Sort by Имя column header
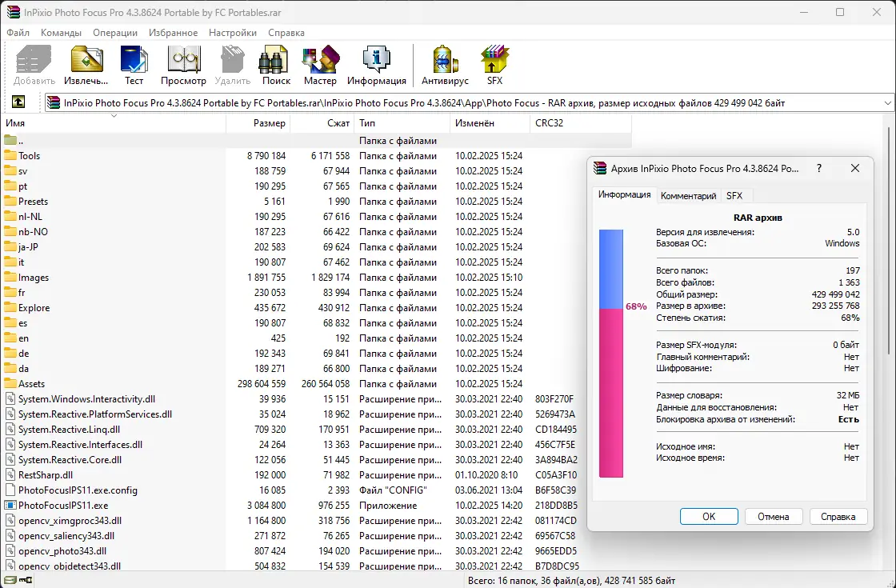The image size is (896, 588). click(x=114, y=123)
